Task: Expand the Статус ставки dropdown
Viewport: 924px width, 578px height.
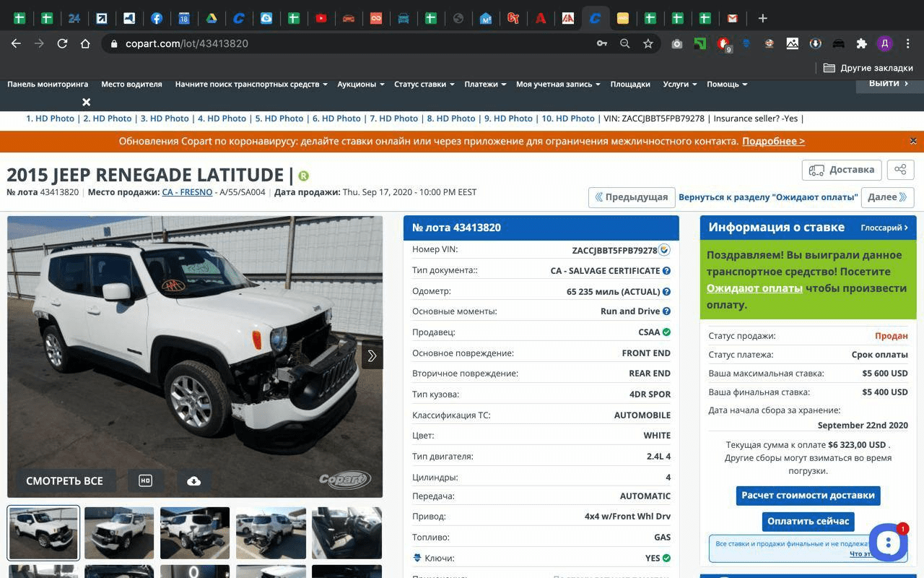Action: (x=424, y=85)
